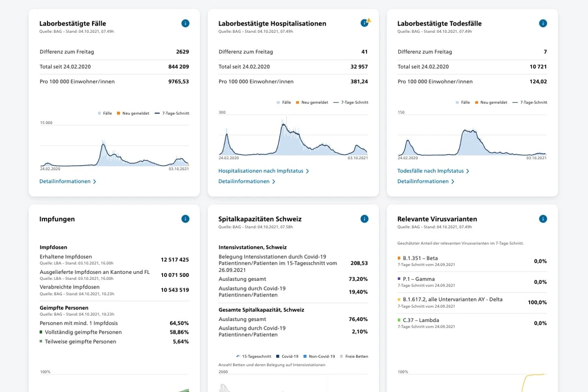Show info for the Impfungen card

tap(185, 219)
